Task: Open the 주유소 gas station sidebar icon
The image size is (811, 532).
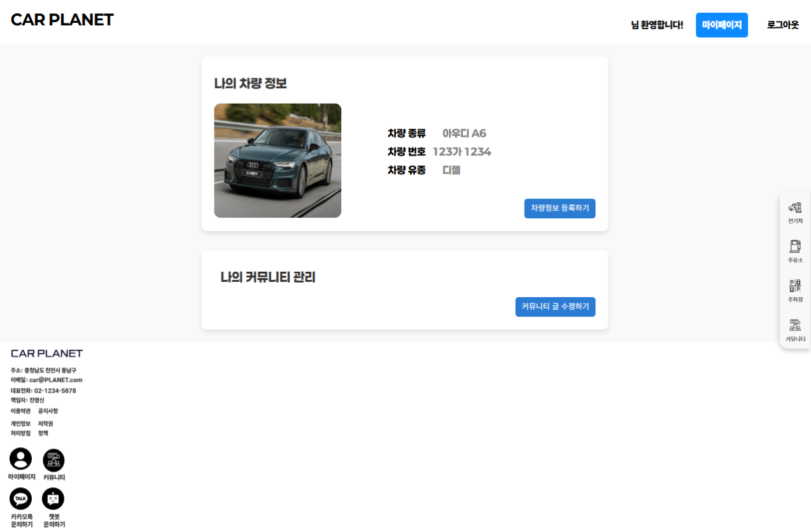Action: pos(795,252)
